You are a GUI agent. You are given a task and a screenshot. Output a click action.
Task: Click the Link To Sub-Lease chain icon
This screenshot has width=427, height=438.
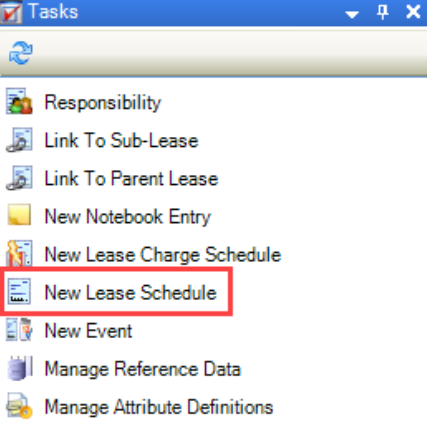point(19,140)
